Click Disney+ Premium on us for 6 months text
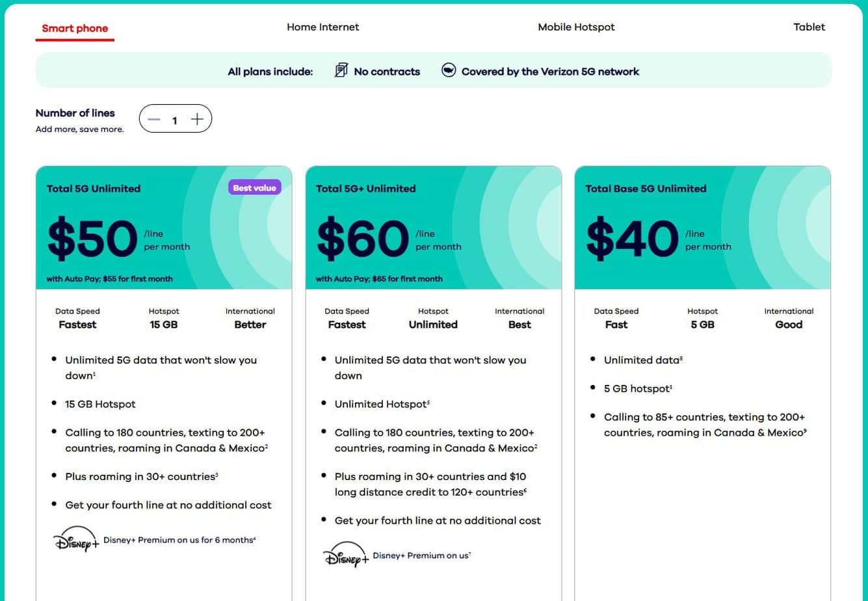This screenshot has height=601, width=868. pyautogui.click(x=179, y=540)
